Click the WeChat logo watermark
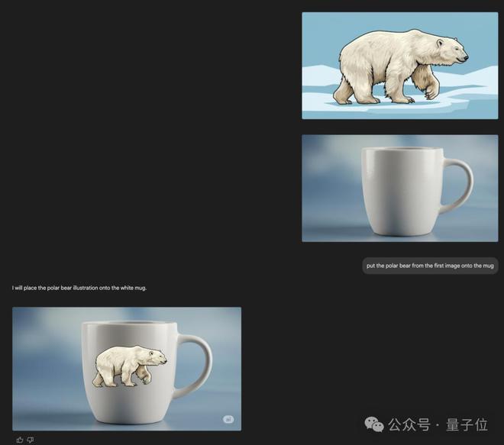This screenshot has width=504, height=445. point(374,424)
